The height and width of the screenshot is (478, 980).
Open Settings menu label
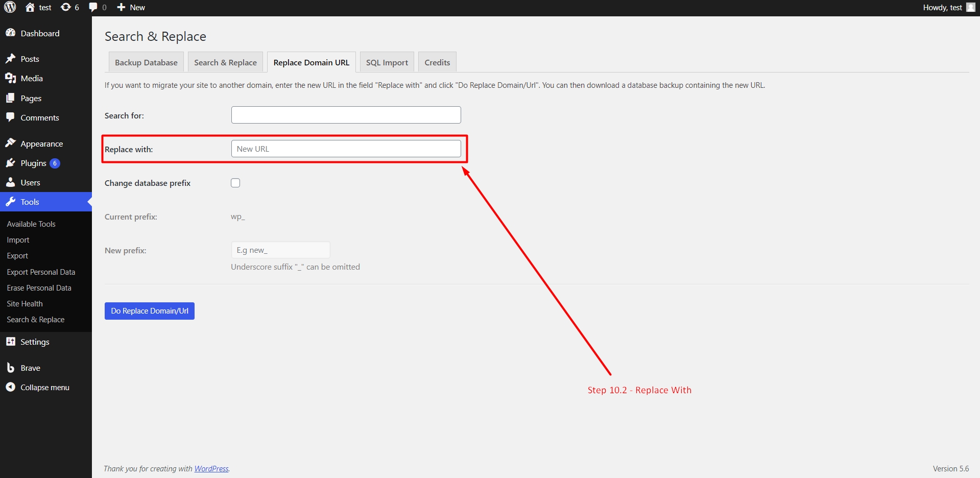pyautogui.click(x=35, y=342)
